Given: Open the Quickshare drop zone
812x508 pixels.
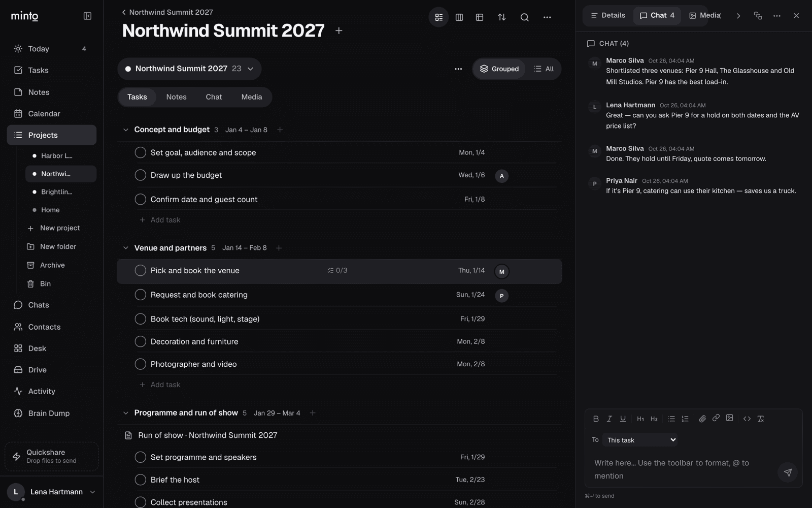Looking at the screenshot, I should click(x=52, y=456).
